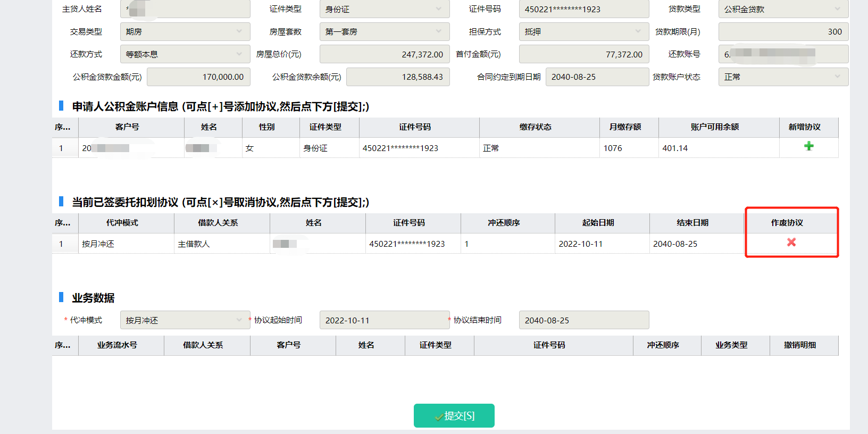Expand the 还款方式 dropdown showing 等额本息

coord(185,54)
